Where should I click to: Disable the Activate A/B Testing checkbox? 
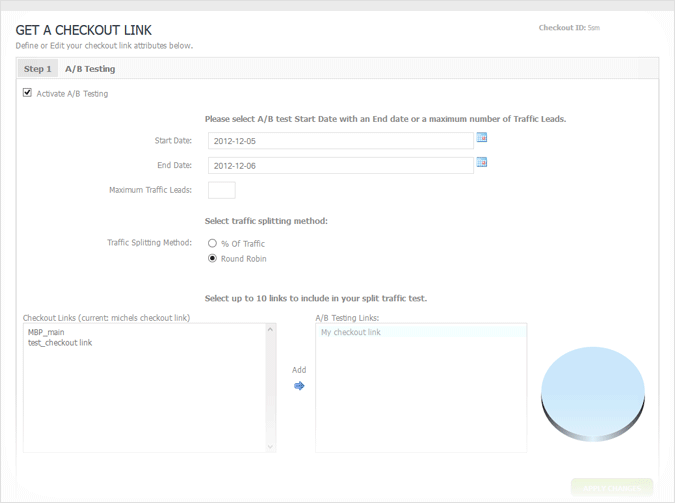tap(27, 93)
